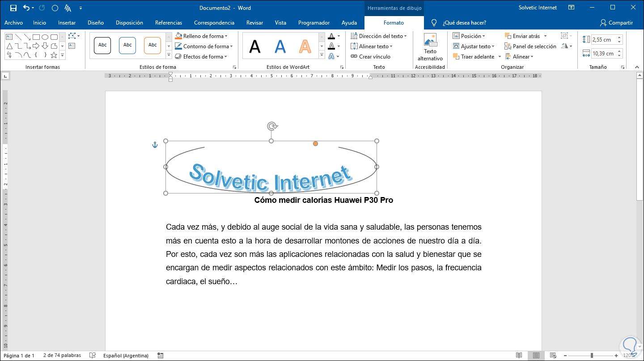Expand the shape styles gallery

169,55
